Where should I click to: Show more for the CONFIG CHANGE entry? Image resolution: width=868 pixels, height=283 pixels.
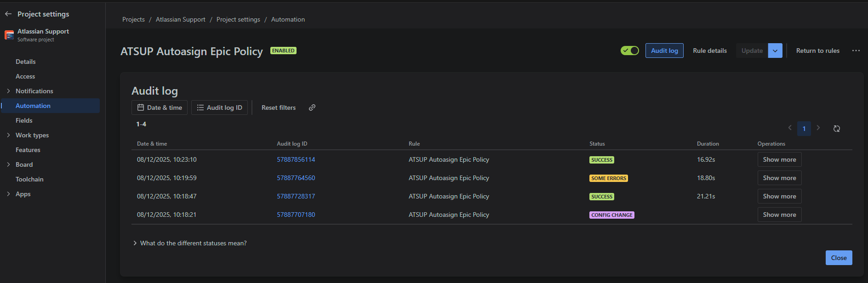pyautogui.click(x=779, y=215)
